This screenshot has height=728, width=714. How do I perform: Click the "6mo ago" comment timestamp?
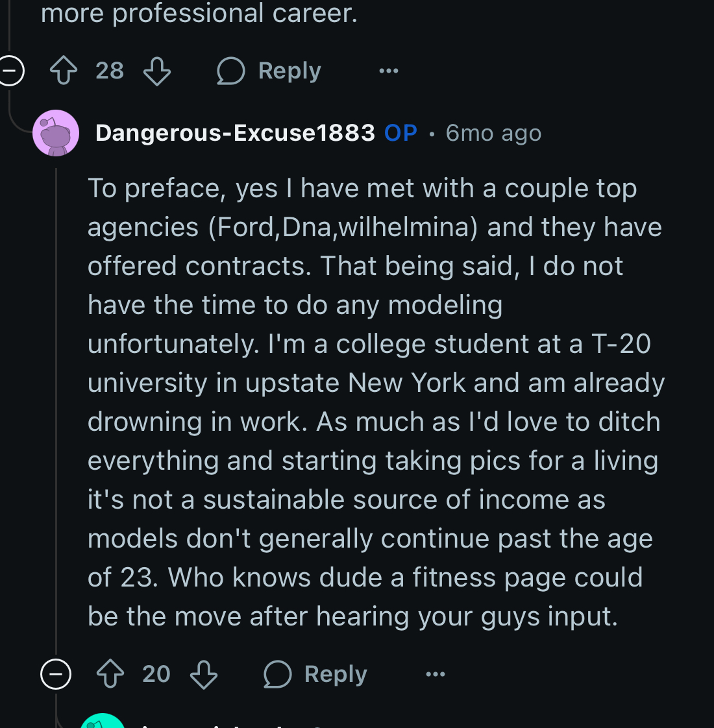(x=493, y=133)
